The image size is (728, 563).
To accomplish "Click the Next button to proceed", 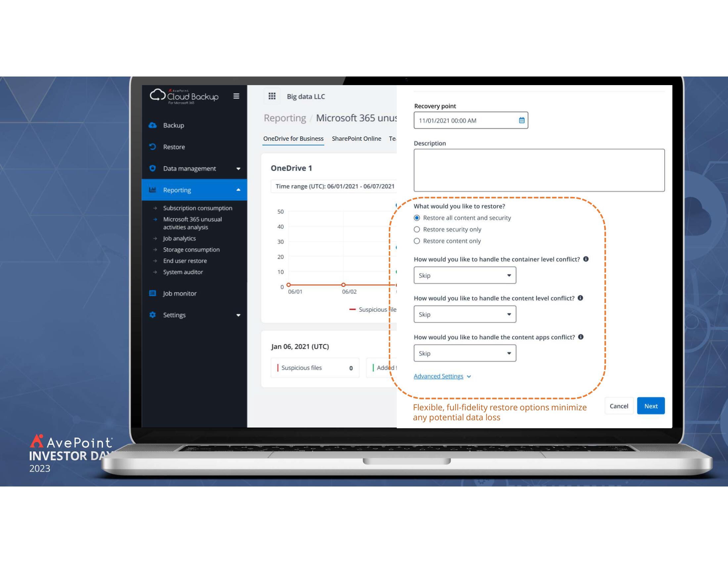I will point(651,406).
